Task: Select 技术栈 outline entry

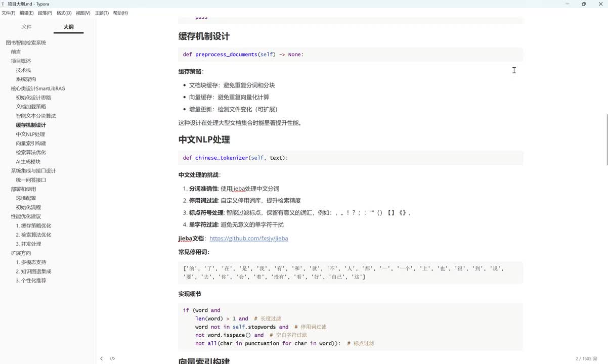Action: point(23,70)
